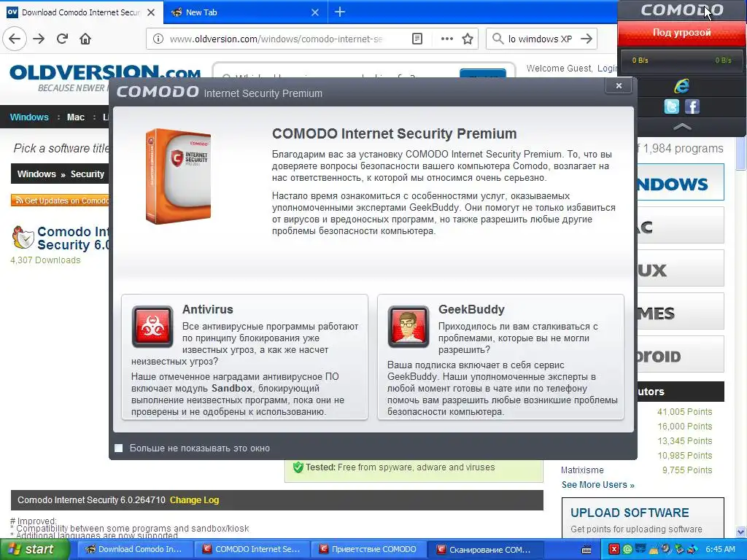747x560 pixels.
Task: Click the '41,005 Points' entry
Action: pyautogui.click(x=684, y=412)
